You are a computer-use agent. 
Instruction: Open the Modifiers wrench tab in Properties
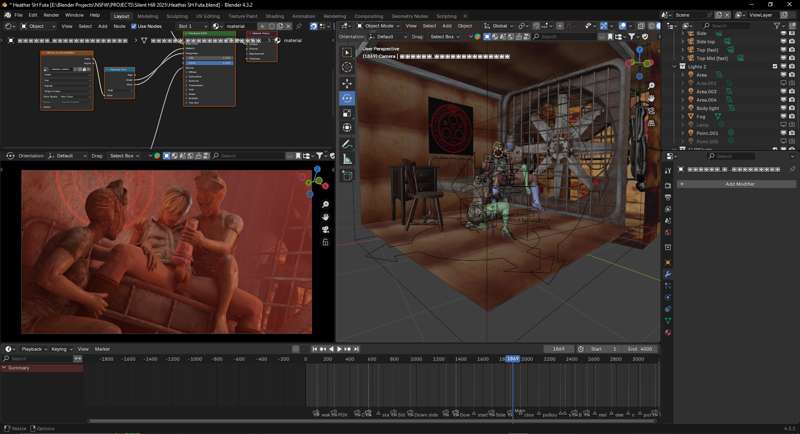pos(668,274)
